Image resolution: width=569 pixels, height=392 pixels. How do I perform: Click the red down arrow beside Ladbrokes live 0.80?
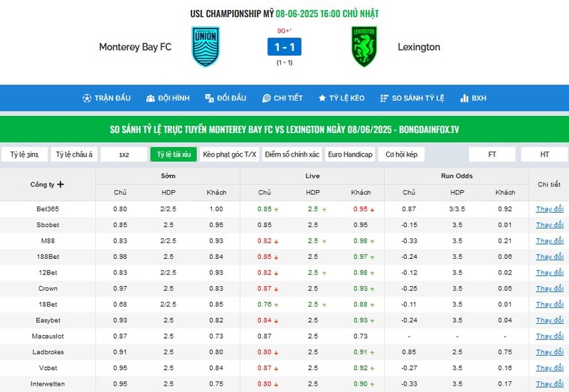(277, 352)
